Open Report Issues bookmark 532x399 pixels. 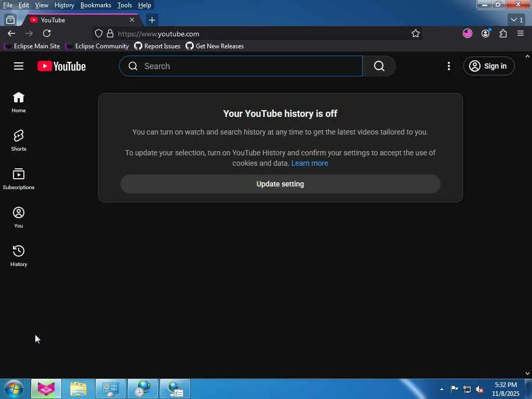point(157,46)
